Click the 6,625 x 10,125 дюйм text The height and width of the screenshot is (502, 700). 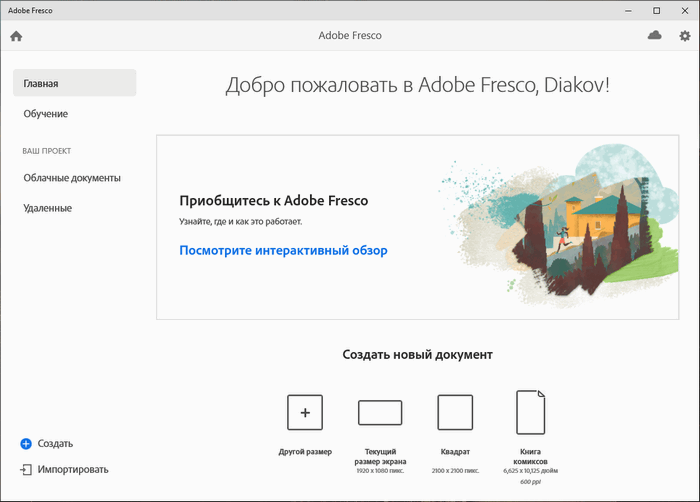coord(530,471)
